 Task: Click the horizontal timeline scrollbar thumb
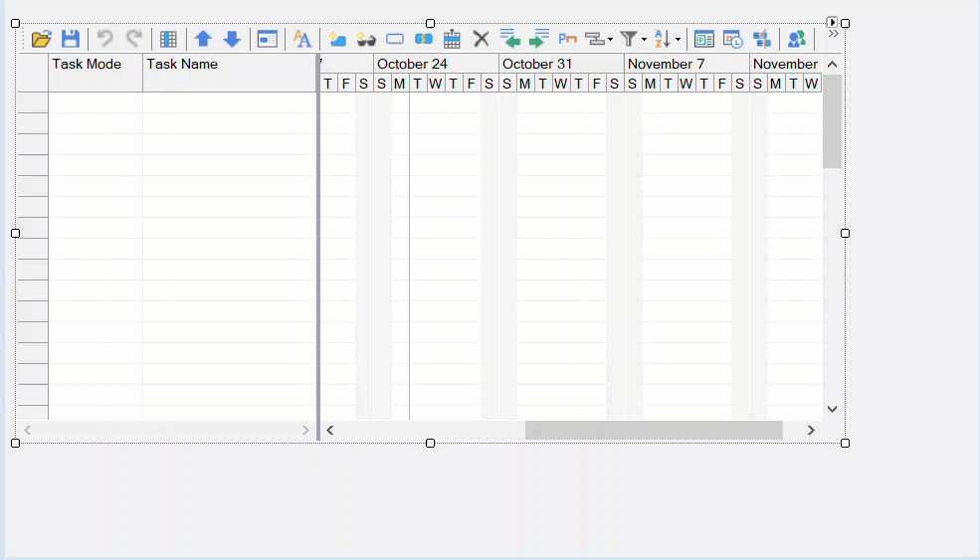(x=654, y=430)
